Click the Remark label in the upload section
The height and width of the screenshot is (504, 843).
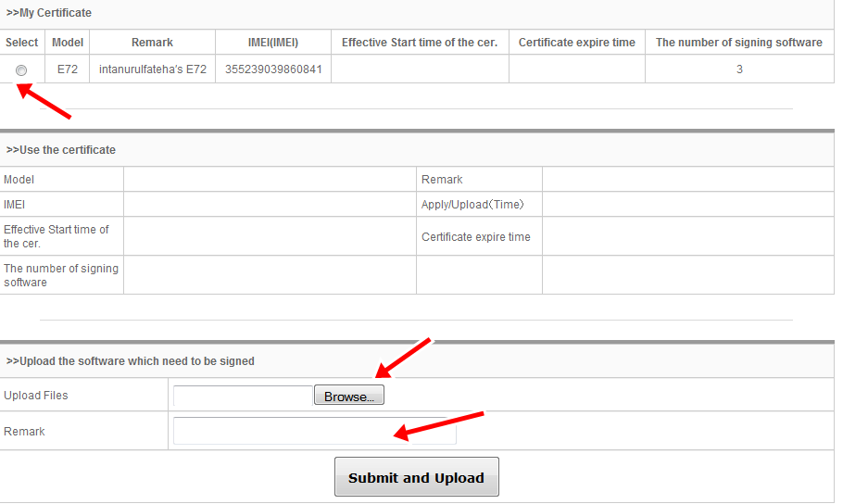pos(24,432)
